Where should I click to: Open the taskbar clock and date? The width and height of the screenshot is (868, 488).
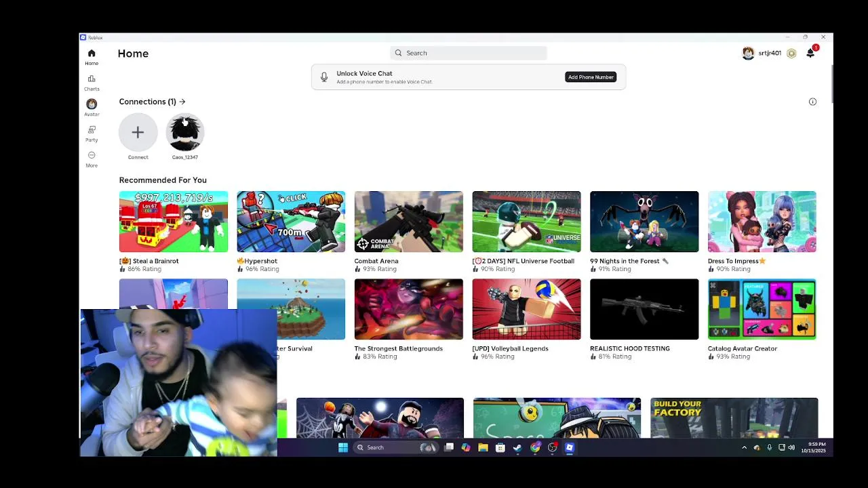click(x=813, y=447)
